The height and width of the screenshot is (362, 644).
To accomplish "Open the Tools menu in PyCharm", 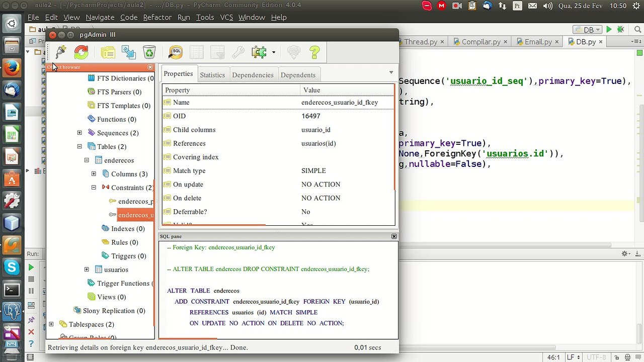I will tap(205, 17).
